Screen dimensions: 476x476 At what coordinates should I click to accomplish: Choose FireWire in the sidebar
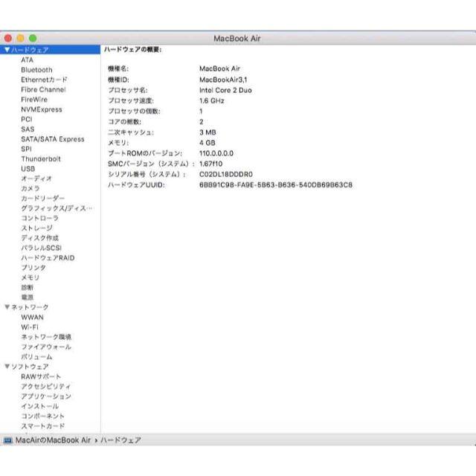click(x=34, y=100)
